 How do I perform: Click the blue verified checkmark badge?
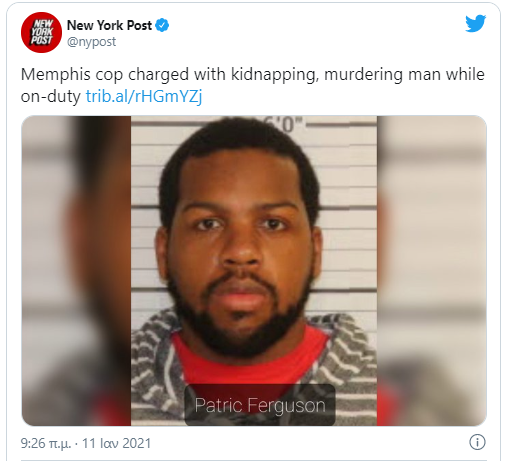point(162,25)
